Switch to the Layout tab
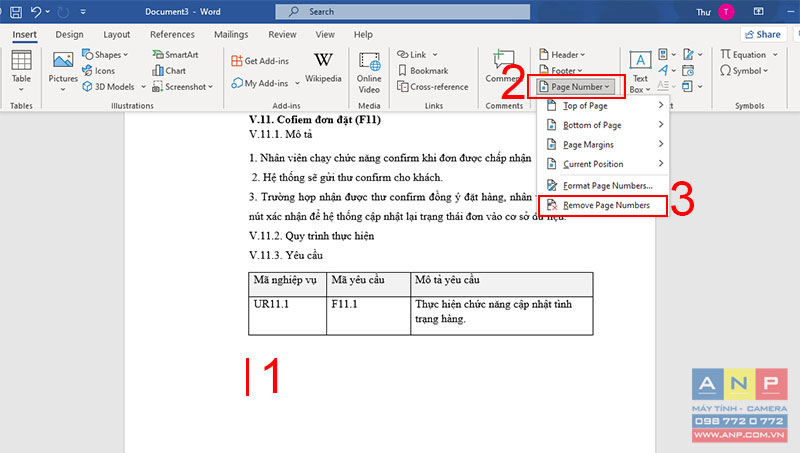This screenshot has height=453, width=800. (x=116, y=34)
